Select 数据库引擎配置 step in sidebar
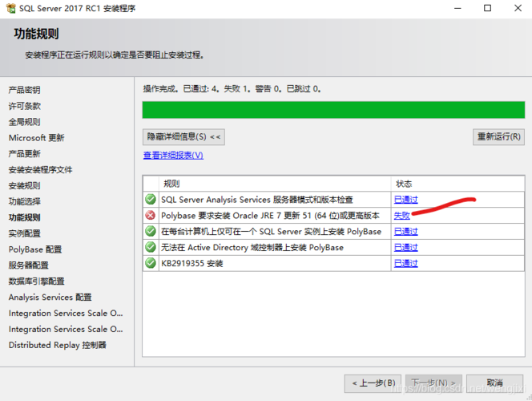The width and height of the screenshot is (532, 401). (37, 282)
